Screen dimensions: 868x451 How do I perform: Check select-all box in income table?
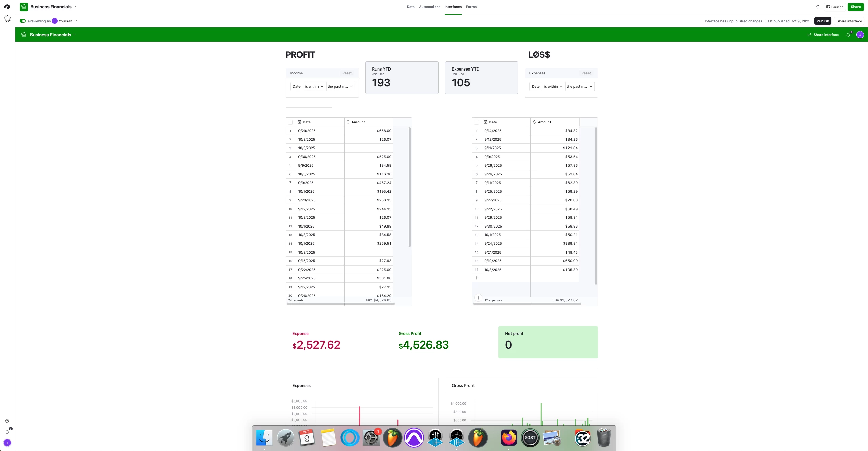tap(290, 122)
